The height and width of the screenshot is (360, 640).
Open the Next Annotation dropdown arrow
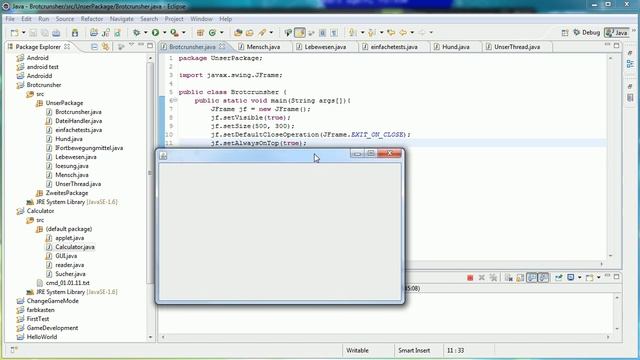(x=362, y=33)
